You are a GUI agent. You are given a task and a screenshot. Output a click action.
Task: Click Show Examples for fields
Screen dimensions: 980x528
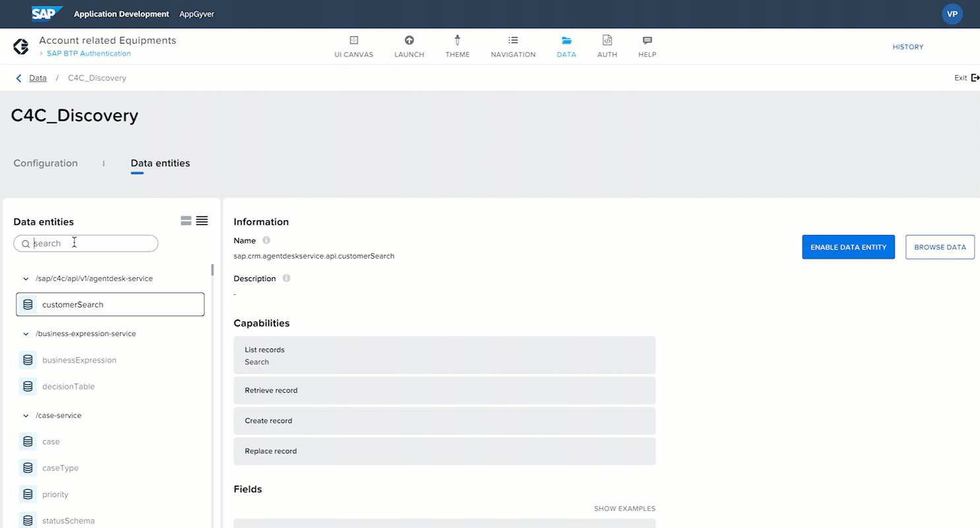tap(625, 509)
